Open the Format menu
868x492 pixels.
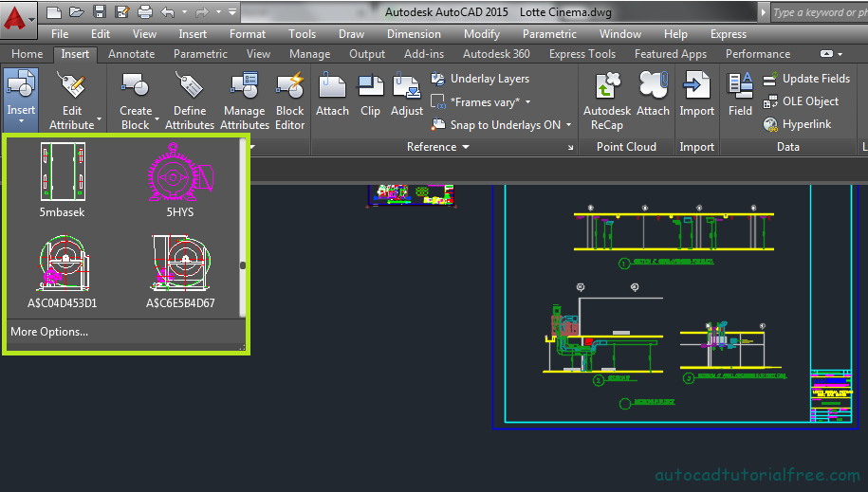pos(248,34)
